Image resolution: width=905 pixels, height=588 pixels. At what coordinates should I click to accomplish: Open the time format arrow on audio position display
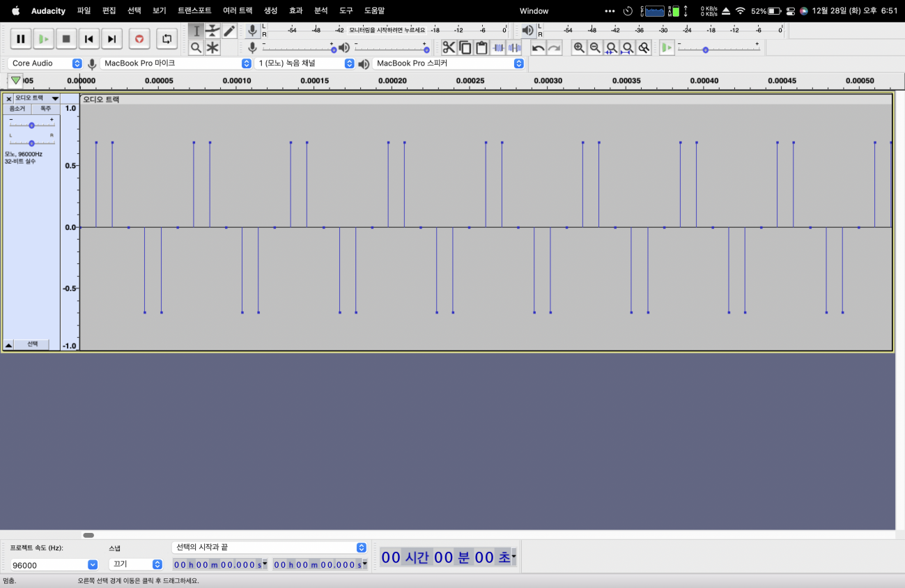(x=513, y=557)
